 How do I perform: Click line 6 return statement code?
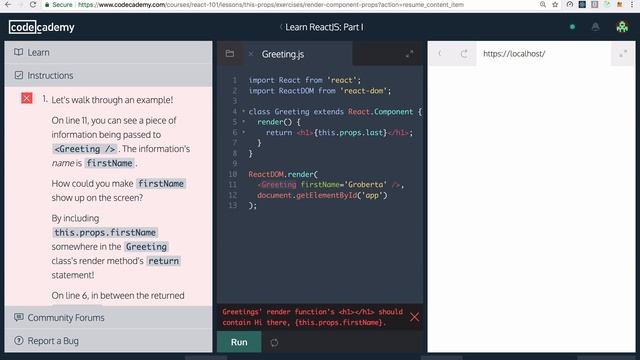coord(339,132)
